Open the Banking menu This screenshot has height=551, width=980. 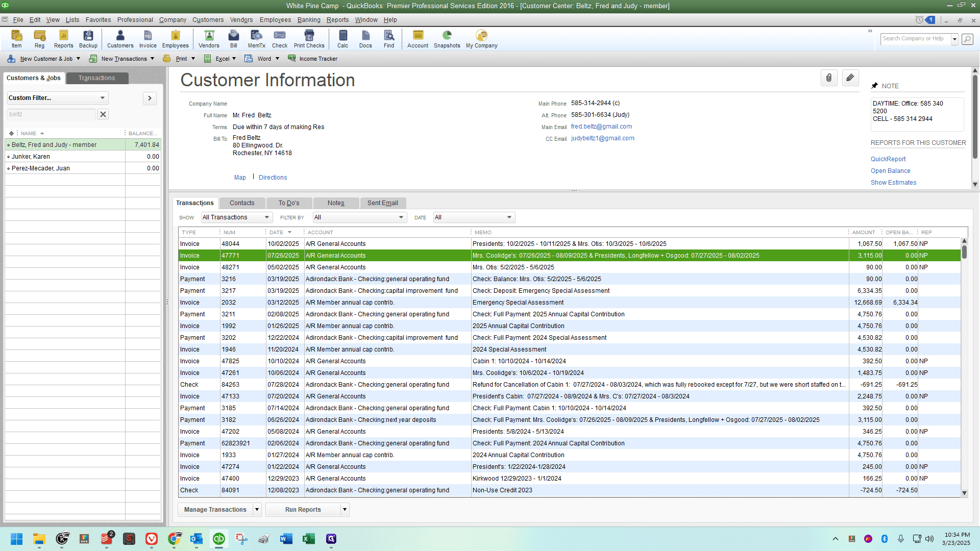click(x=309, y=20)
